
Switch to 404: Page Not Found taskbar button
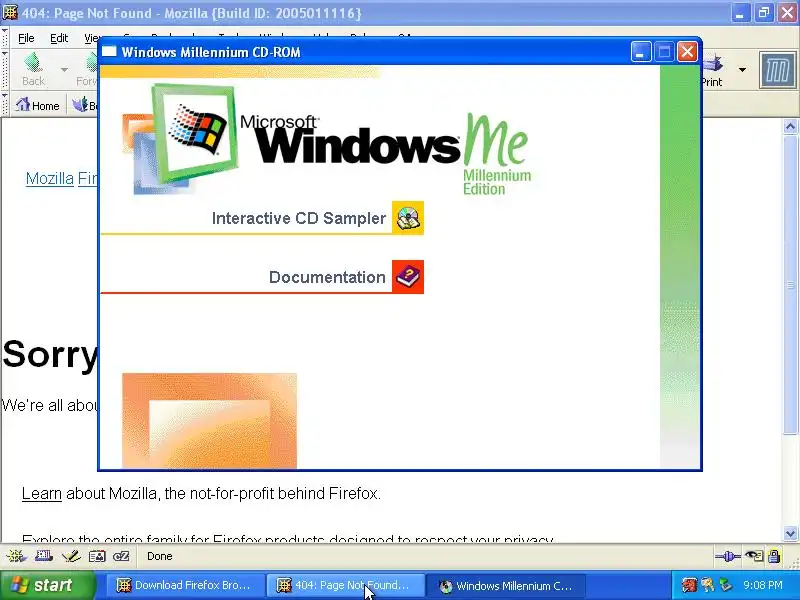(x=345, y=586)
